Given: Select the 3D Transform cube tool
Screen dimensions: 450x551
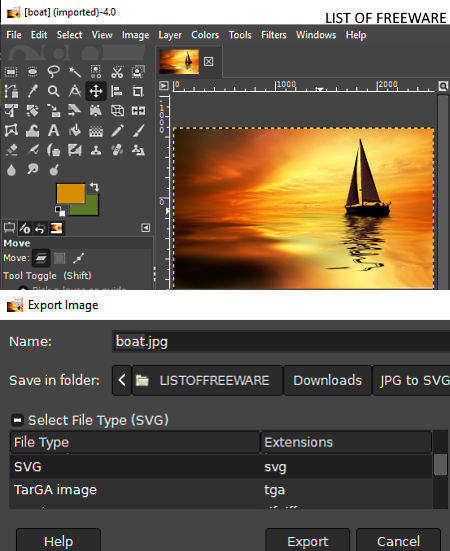Looking at the screenshot, I should coord(117,111).
